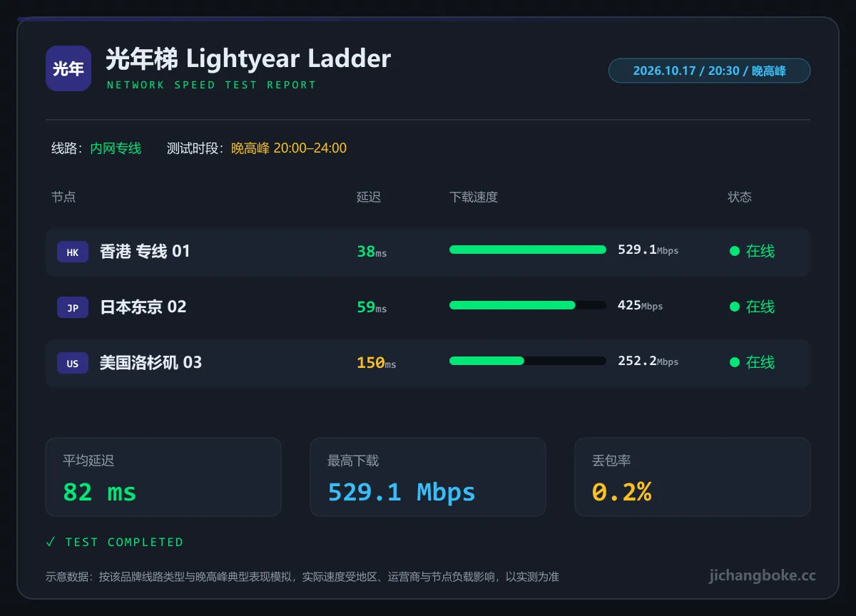Click the 平均延迟 summary card

pos(163,477)
